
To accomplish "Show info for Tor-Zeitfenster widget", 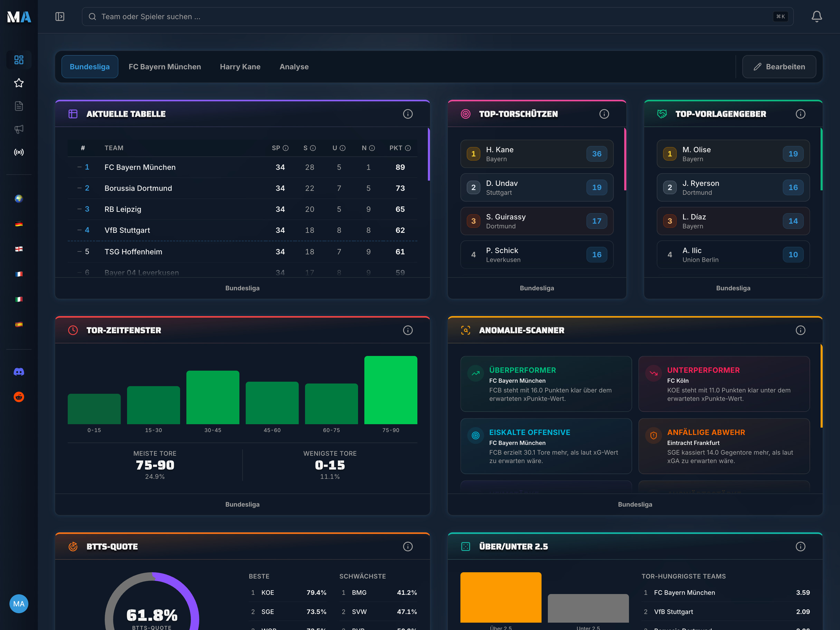I will point(408,331).
